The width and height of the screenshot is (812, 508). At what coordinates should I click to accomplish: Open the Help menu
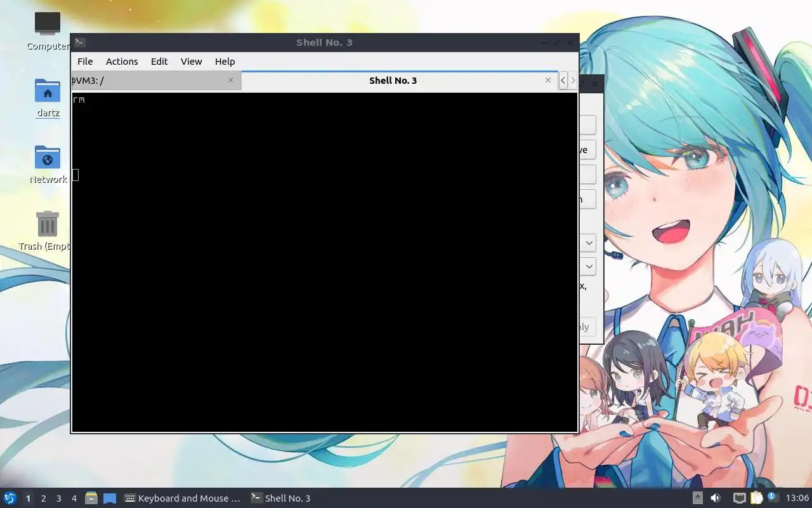coord(225,62)
